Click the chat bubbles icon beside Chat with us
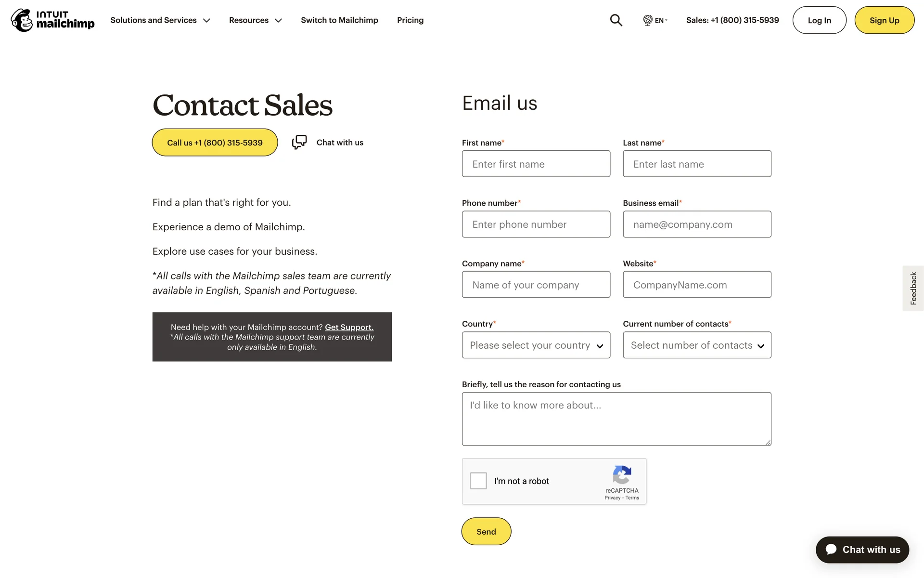Screen dimensions: 924x578 pyautogui.click(x=299, y=142)
